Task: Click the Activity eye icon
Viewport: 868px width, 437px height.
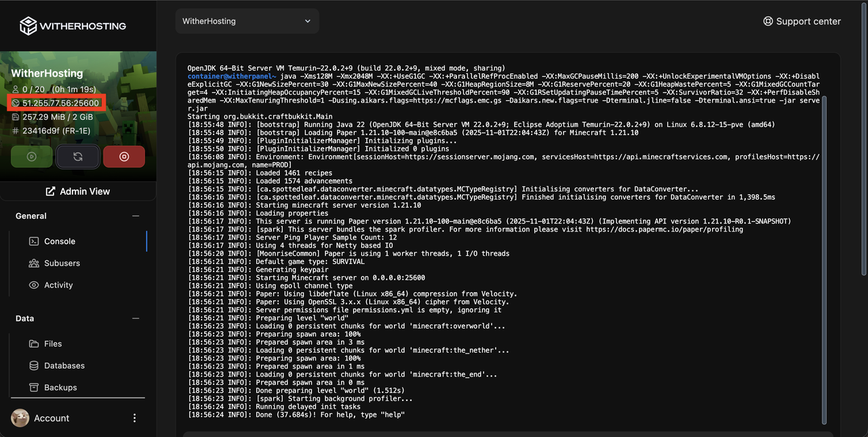Action: tap(34, 285)
